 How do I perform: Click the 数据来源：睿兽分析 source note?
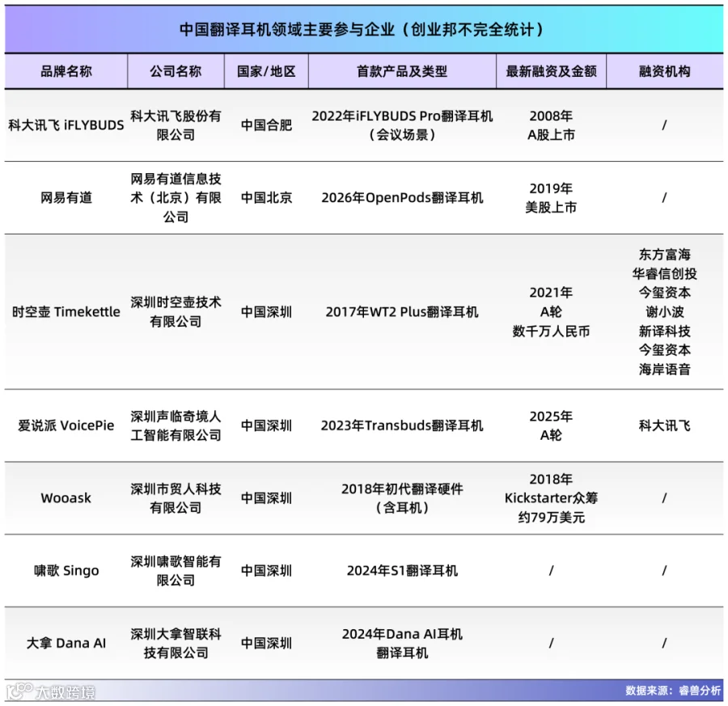673,690
